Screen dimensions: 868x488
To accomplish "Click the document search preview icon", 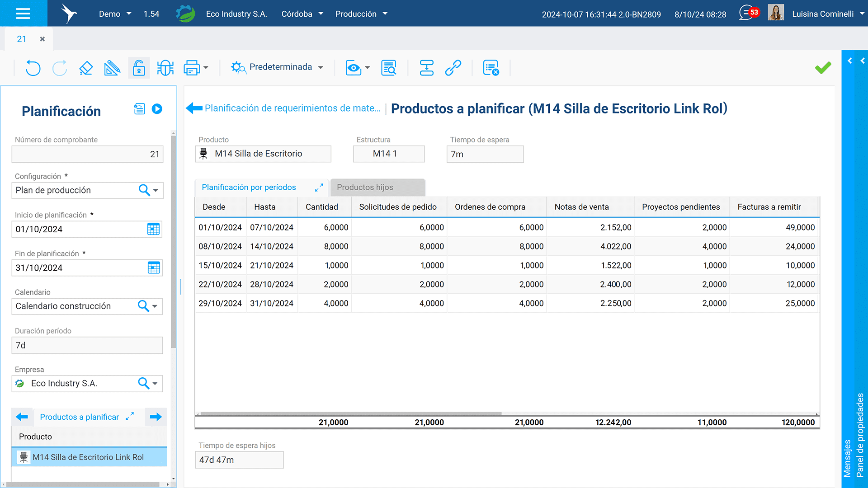I will coord(388,68).
